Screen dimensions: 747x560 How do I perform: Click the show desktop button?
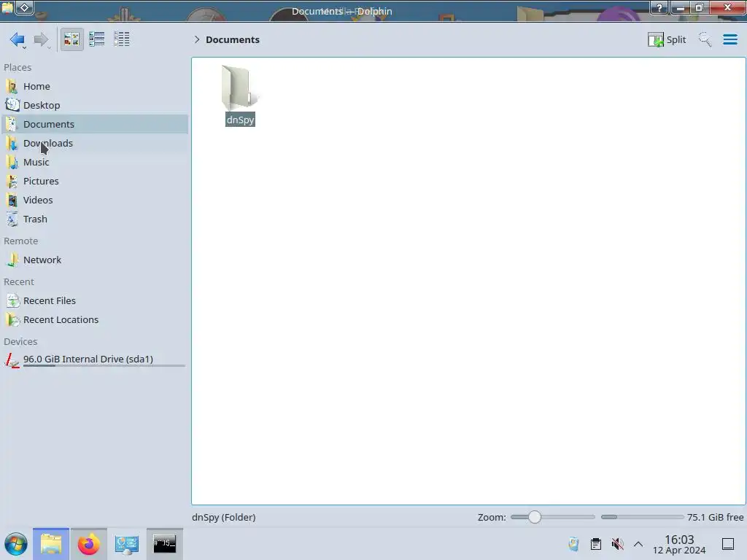tap(728, 544)
